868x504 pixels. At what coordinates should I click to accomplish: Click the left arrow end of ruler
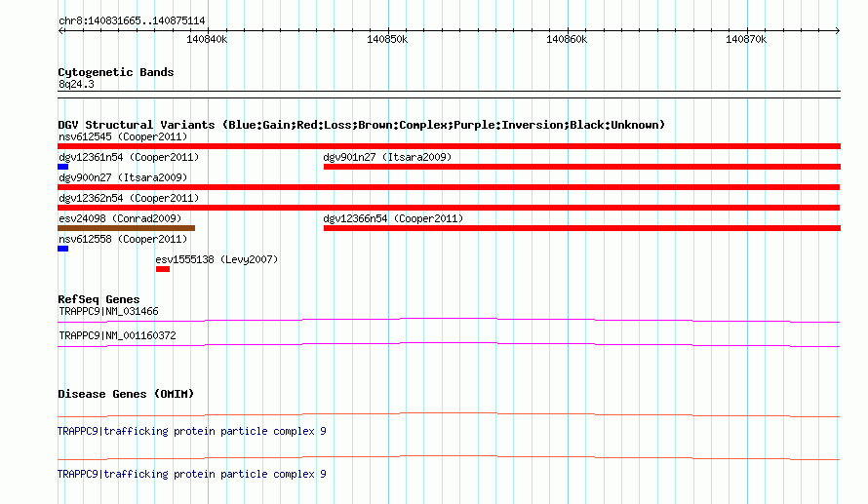click(60, 30)
